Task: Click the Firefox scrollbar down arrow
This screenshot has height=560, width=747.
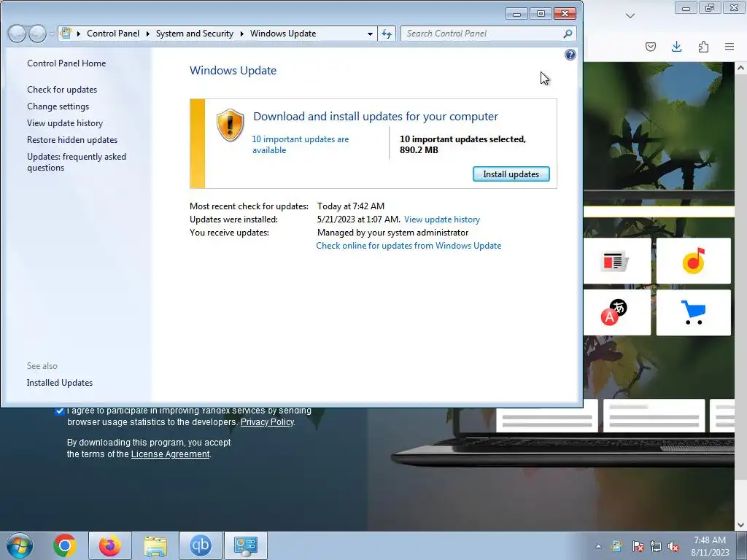Action: coord(740,525)
